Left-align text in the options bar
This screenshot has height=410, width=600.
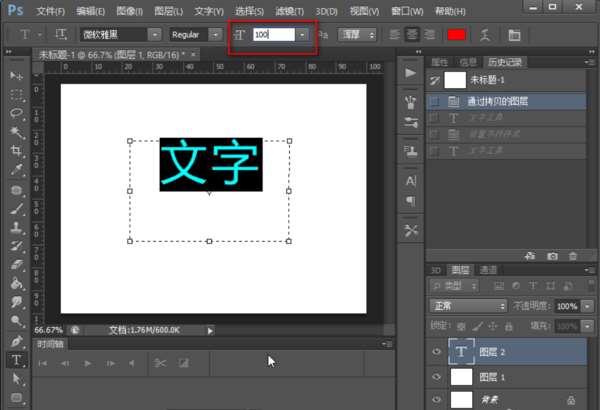tap(395, 35)
